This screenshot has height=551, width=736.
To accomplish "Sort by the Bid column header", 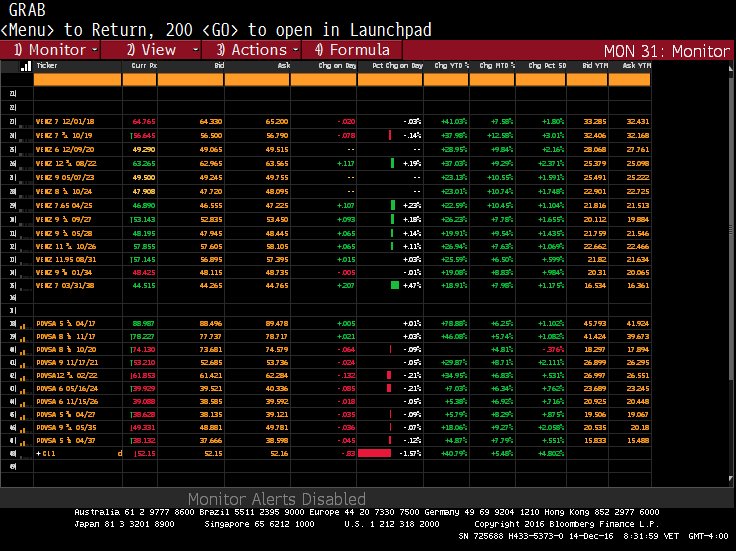I will click(x=219, y=66).
